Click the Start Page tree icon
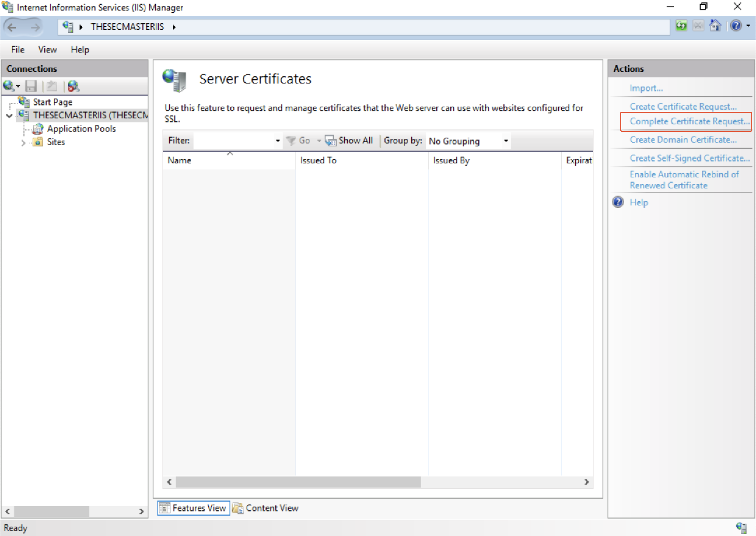Viewport: 756px width, 536px height. [24, 102]
